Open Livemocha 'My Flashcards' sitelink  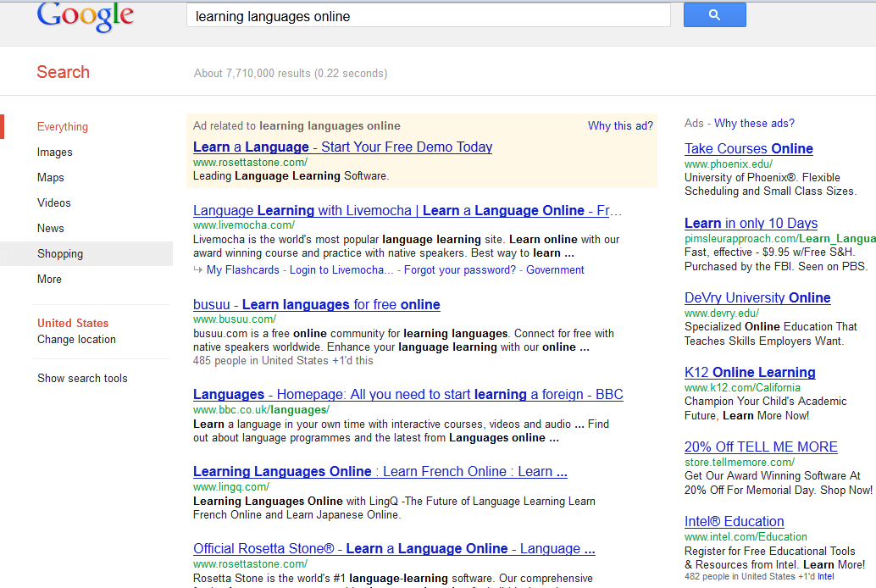tap(242, 270)
